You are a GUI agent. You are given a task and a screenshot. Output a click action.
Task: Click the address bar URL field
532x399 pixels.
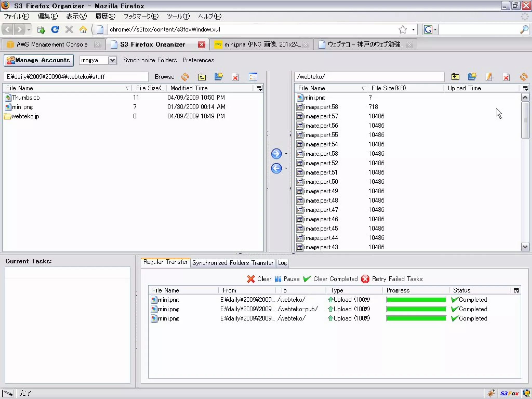(x=252, y=29)
